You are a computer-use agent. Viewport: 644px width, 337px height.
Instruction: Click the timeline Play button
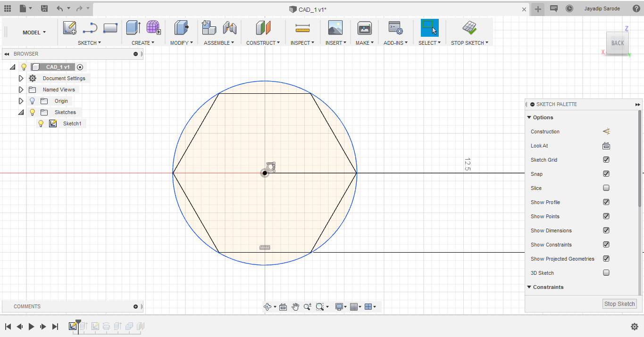(32, 326)
